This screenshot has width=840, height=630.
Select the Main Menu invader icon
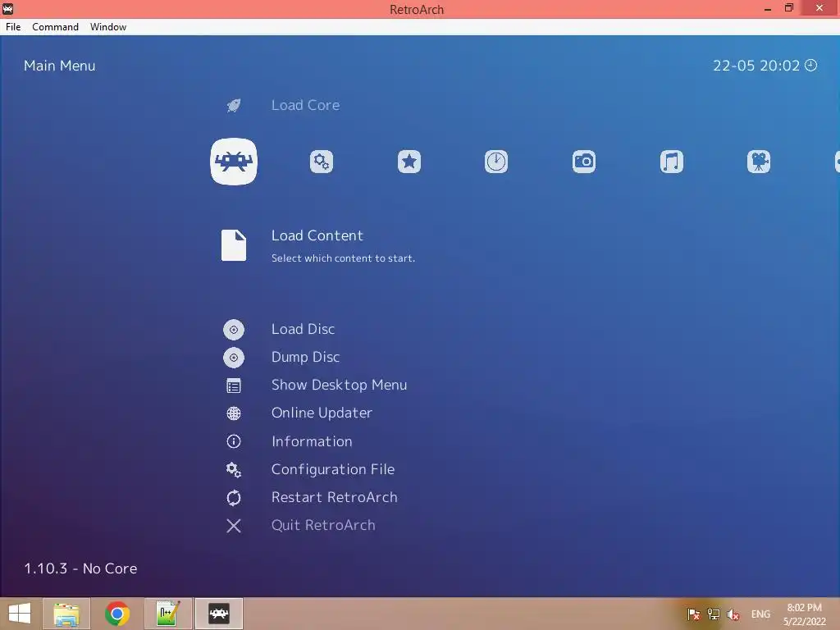(234, 162)
